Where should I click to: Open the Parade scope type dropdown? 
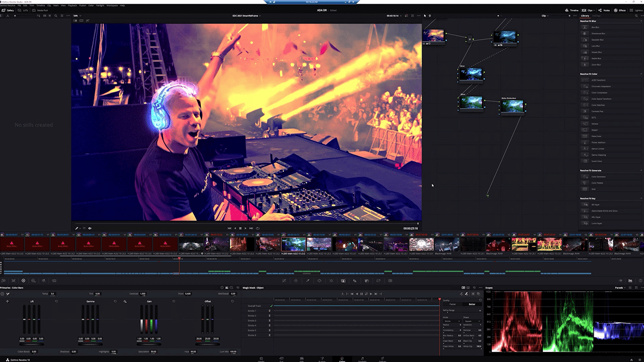click(x=621, y=288)
